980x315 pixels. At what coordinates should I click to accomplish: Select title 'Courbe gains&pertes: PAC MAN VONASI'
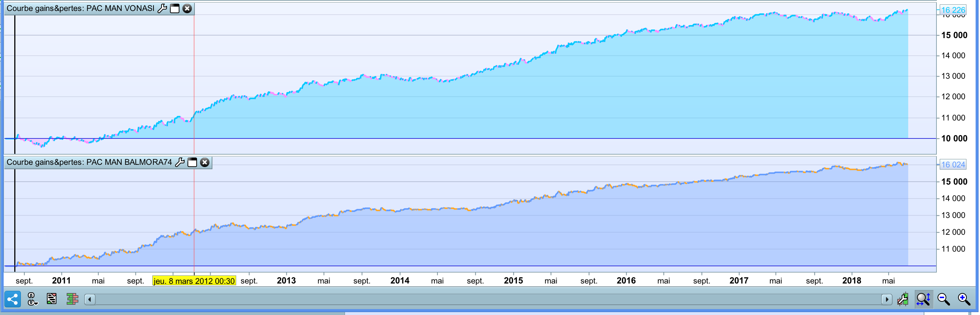point(81,8)
